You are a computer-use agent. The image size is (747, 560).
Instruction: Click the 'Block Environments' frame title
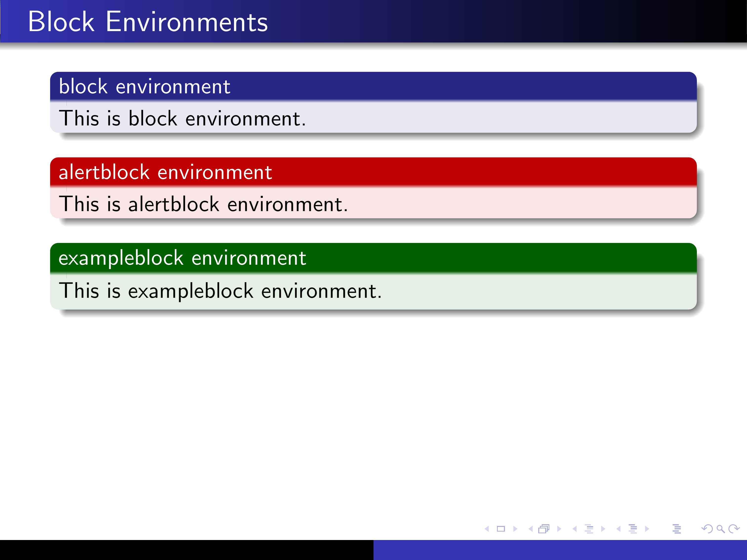point(148,22)
